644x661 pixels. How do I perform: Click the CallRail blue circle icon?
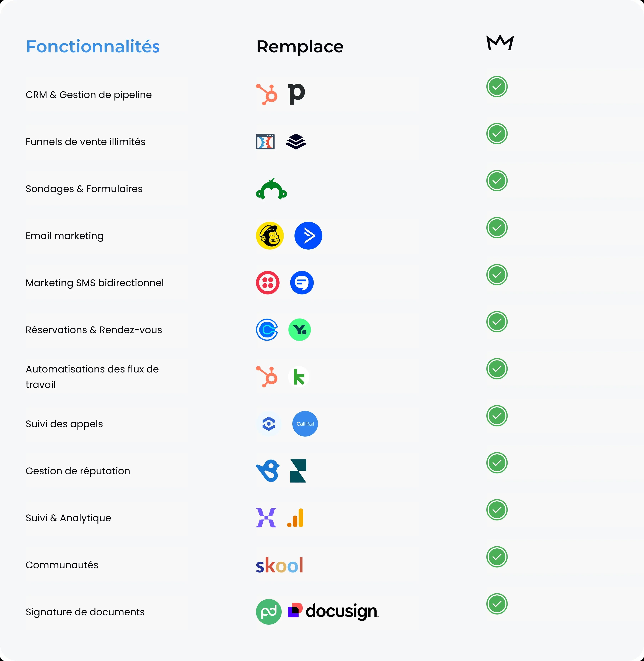(x=305, y=424)
